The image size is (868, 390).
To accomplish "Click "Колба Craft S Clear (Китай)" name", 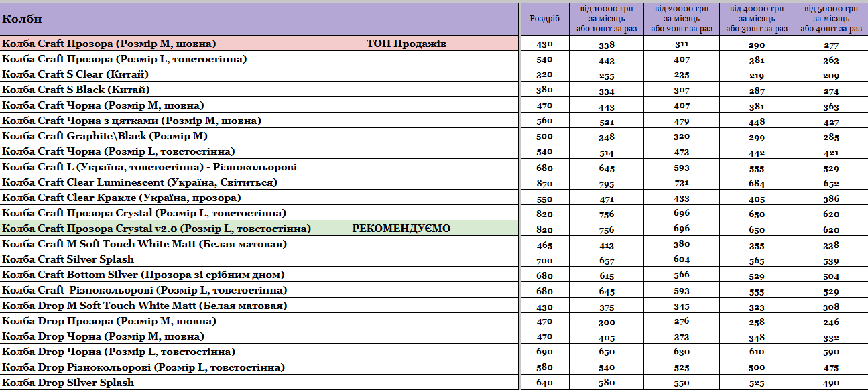I will coord(76,74).
